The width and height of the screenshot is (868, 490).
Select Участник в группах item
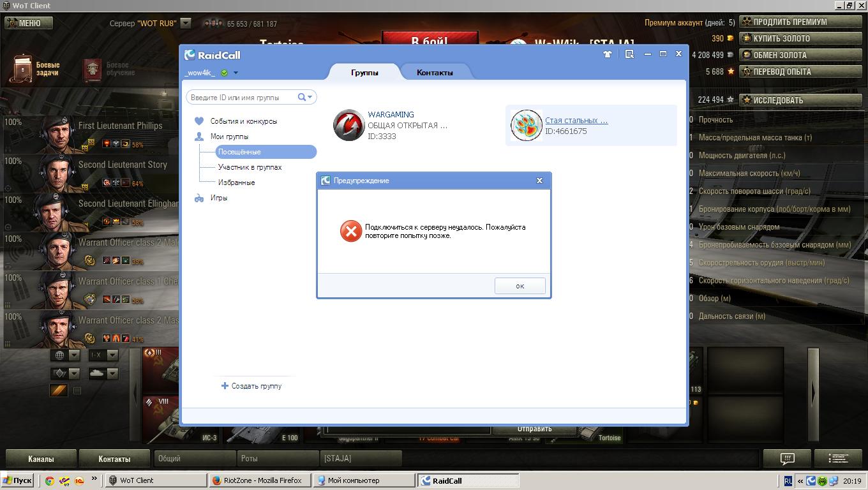250,167
